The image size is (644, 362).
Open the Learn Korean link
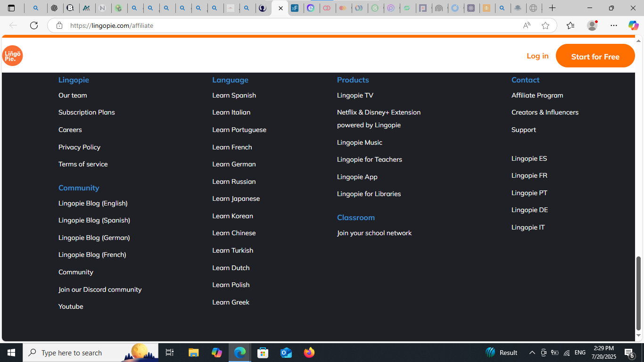pos(233,216)
